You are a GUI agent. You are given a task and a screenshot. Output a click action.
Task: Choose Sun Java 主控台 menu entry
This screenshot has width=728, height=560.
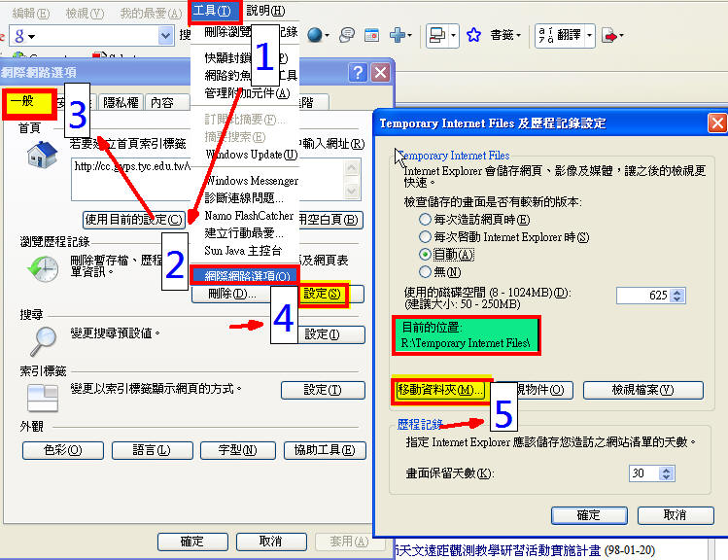[x=245, y=251]
